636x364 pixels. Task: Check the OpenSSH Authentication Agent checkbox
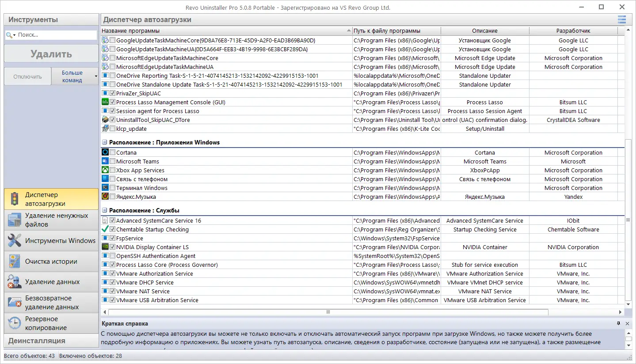[113, 256]
